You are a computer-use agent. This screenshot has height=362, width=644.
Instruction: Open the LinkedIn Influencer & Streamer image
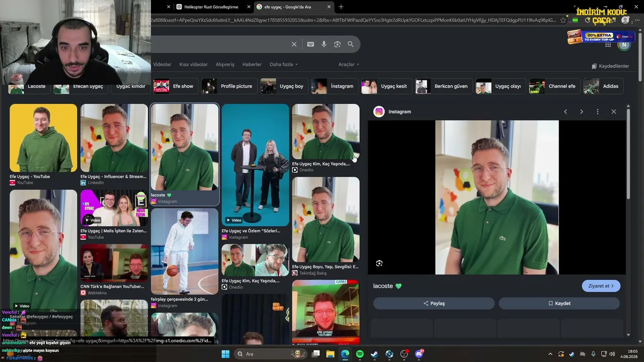[x=114, y=138]
